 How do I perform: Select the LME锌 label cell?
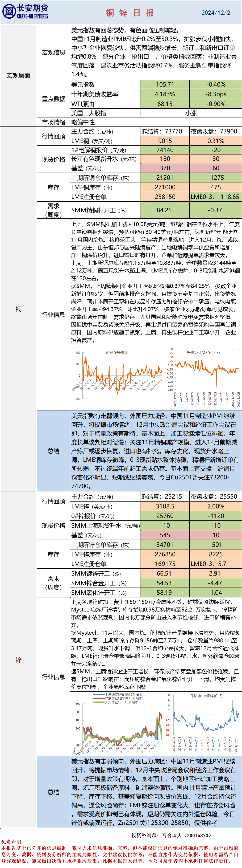tap(105, 506)
